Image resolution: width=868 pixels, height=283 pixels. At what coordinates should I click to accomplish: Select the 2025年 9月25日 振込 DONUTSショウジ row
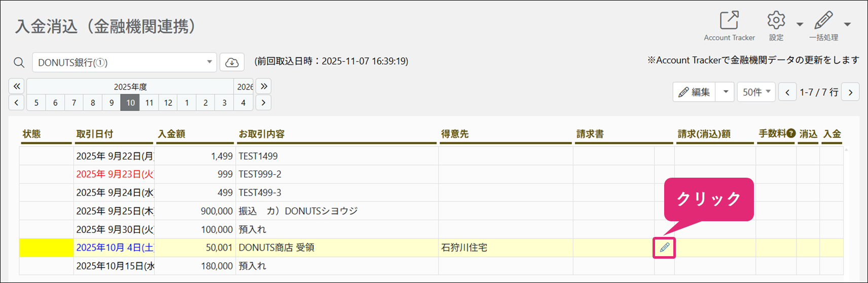431,211
